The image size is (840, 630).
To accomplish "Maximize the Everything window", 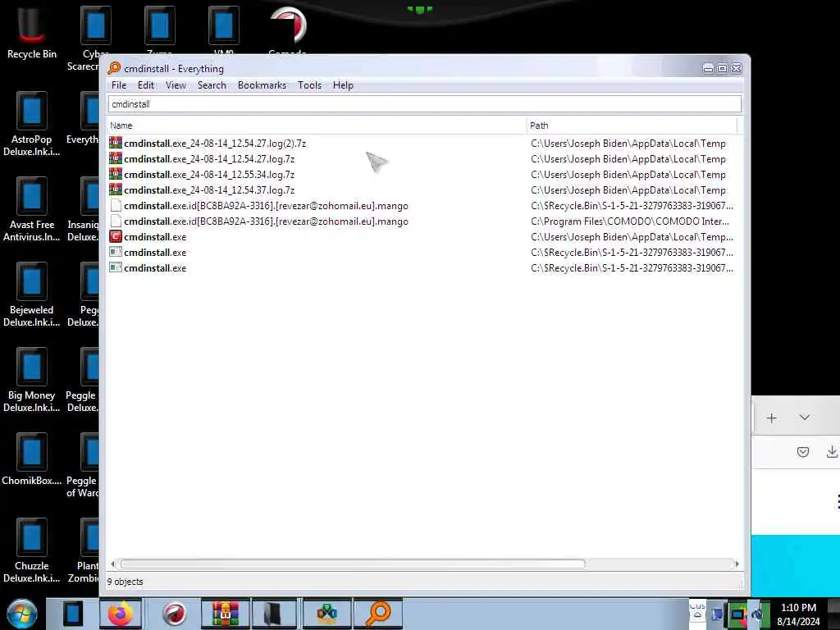I will click(722, 68).
